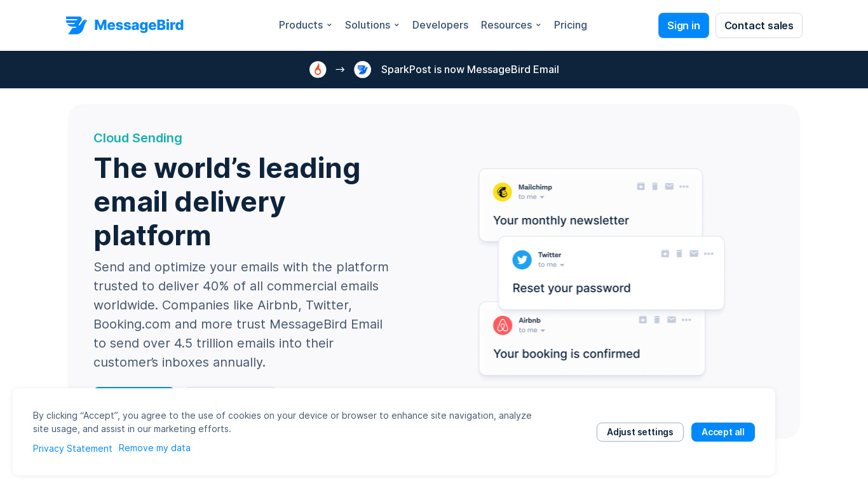The height and width of the screenshot is (488, 868).
Task: Open Adjust settings for cookies
Action: [640, 432]
